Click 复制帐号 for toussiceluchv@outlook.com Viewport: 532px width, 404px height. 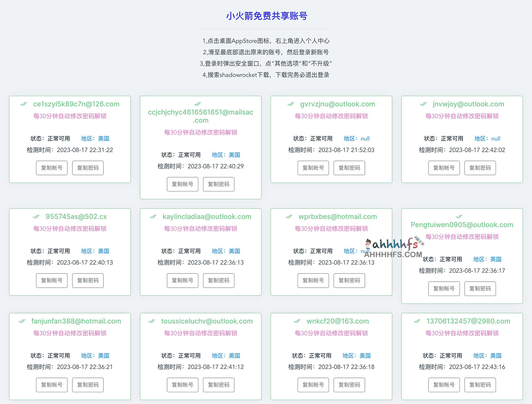tap(182, 385)
